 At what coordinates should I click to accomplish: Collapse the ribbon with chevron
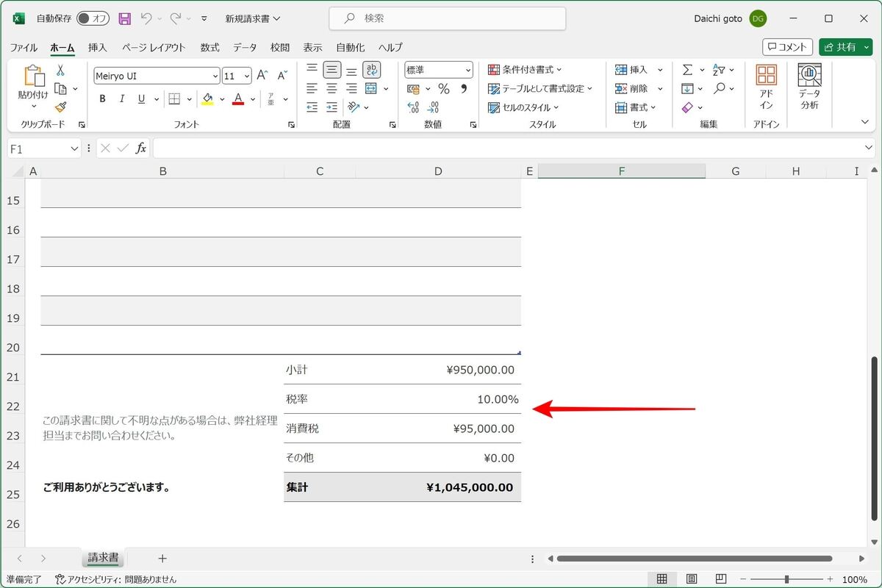(865, 122)
